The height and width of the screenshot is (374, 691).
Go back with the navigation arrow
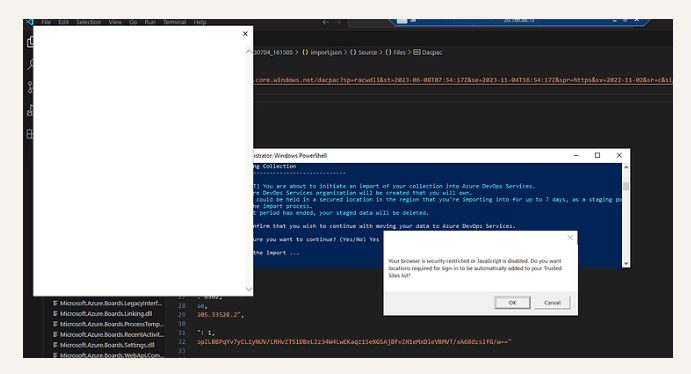click(x=326, y=22)
